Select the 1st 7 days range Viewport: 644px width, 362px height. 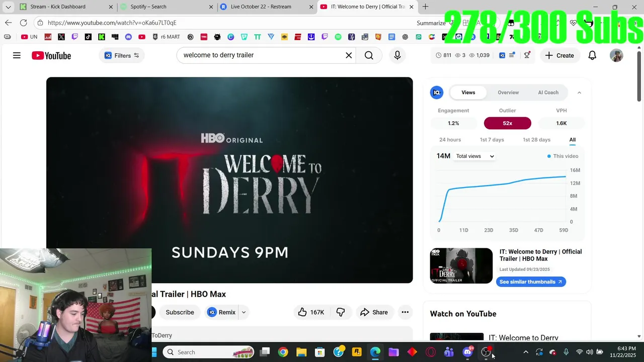pos(492,140)
